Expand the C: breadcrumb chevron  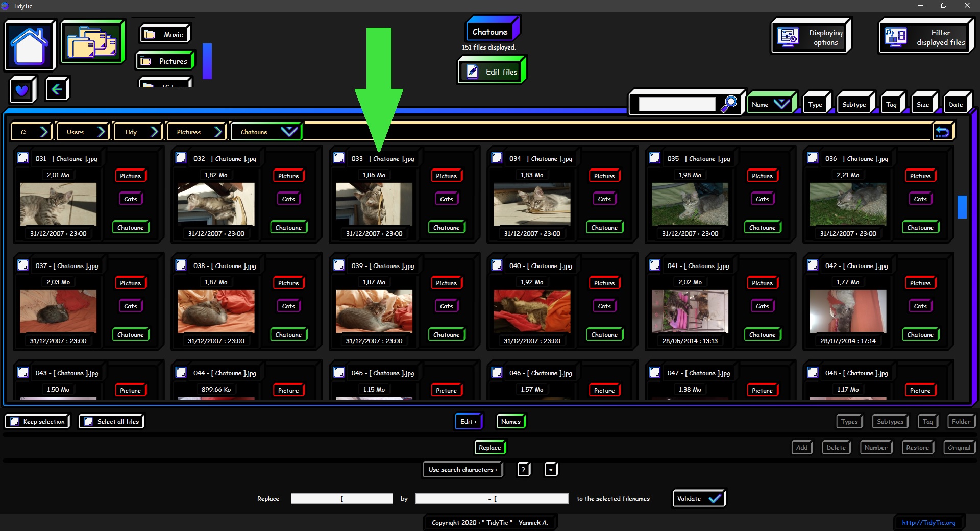44,132
